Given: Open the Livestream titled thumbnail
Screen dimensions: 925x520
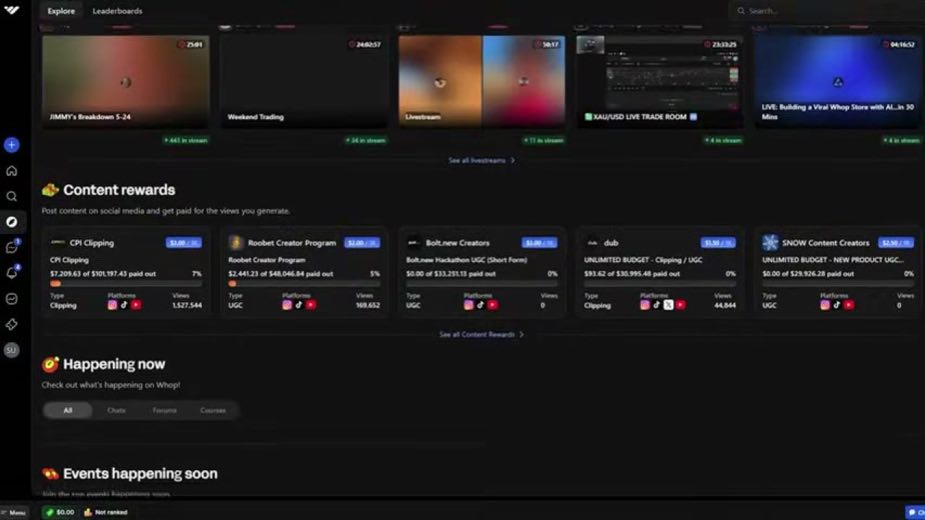Looking at the screenshot, I should point(481,81).
